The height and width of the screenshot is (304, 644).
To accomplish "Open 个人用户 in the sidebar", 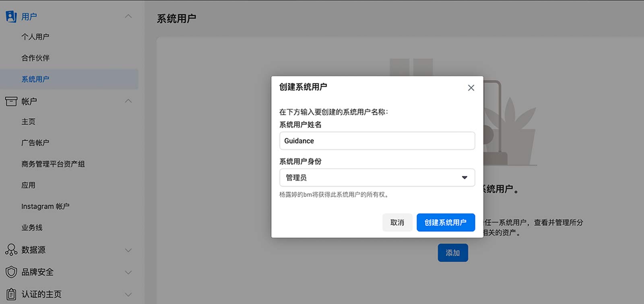I will click(35, 37).
